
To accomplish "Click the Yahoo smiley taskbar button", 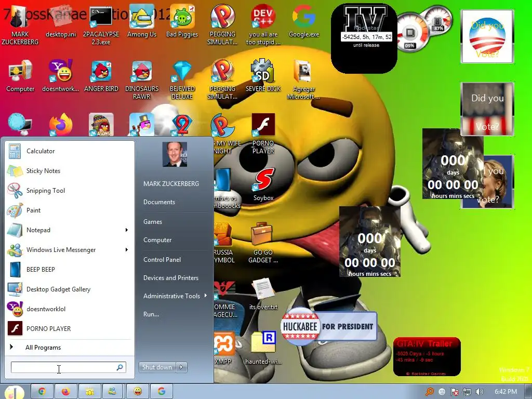I will coord(137,392).
